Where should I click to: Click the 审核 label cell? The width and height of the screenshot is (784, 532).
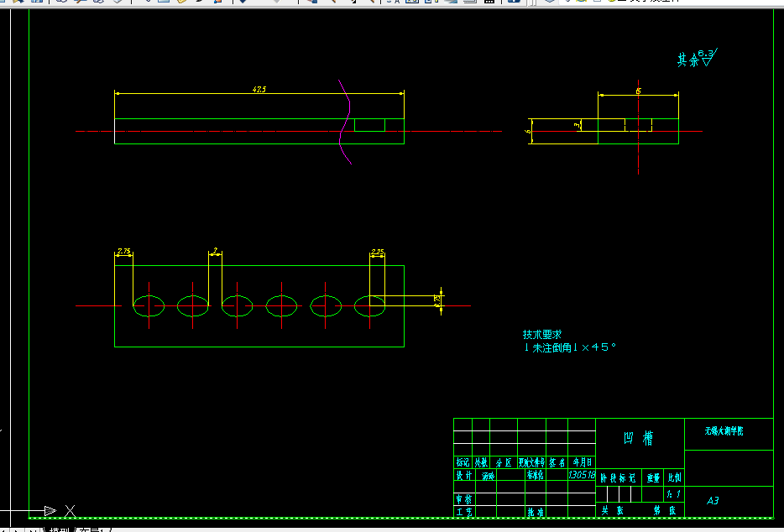[463, 499]
